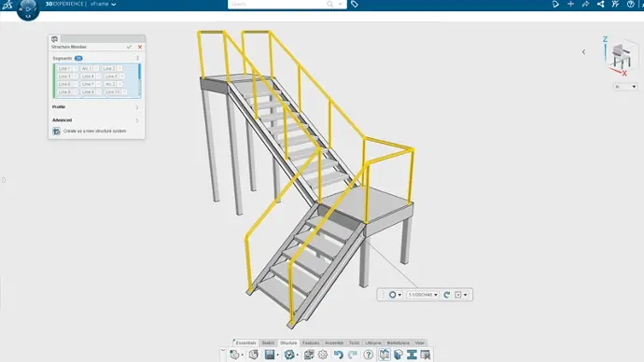644x362 pixels.
Task: Click the view orientation cube thumbnail
Action: click(x=623, y=56)
